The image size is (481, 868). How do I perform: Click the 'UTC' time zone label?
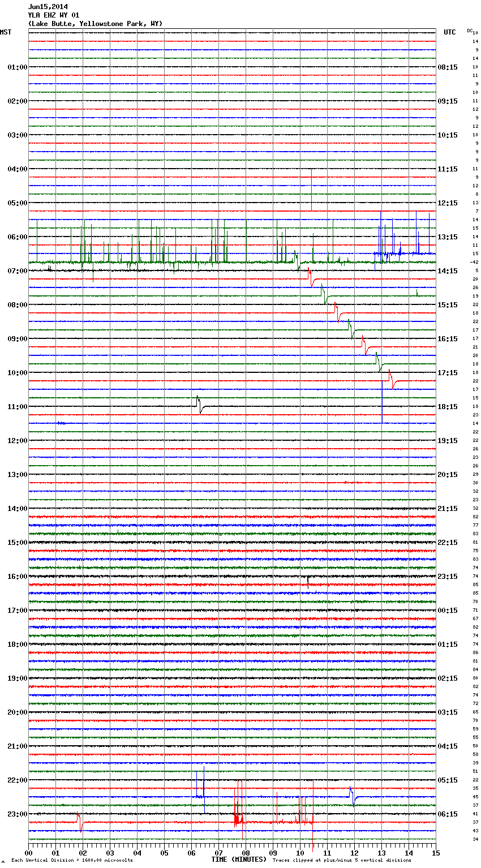click(449, 32)
